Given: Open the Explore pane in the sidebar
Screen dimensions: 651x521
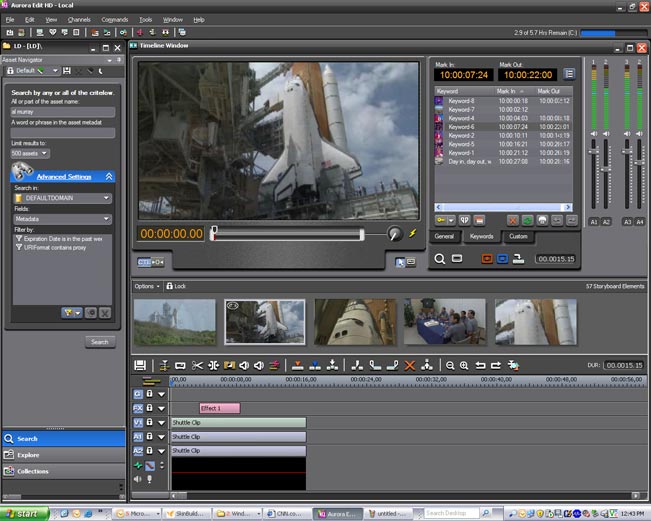Looking at the screenshot, I should click(28, 455).
